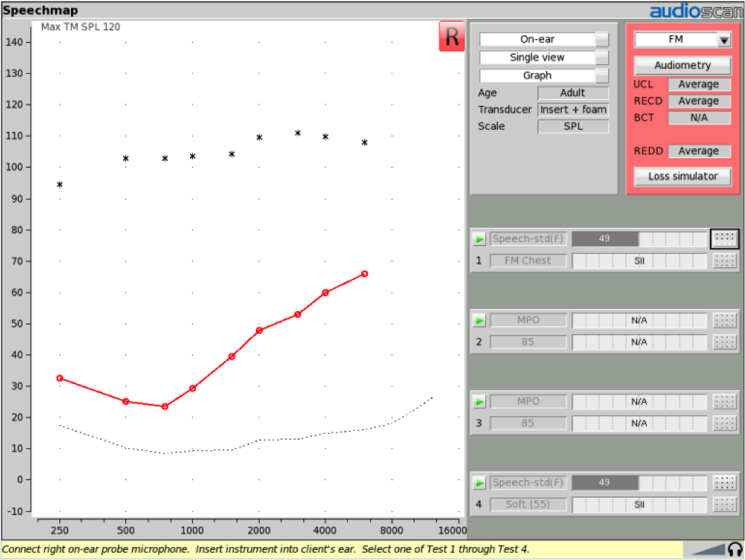
Task: Toggle the Single view selector
Action: pos(544,57)
